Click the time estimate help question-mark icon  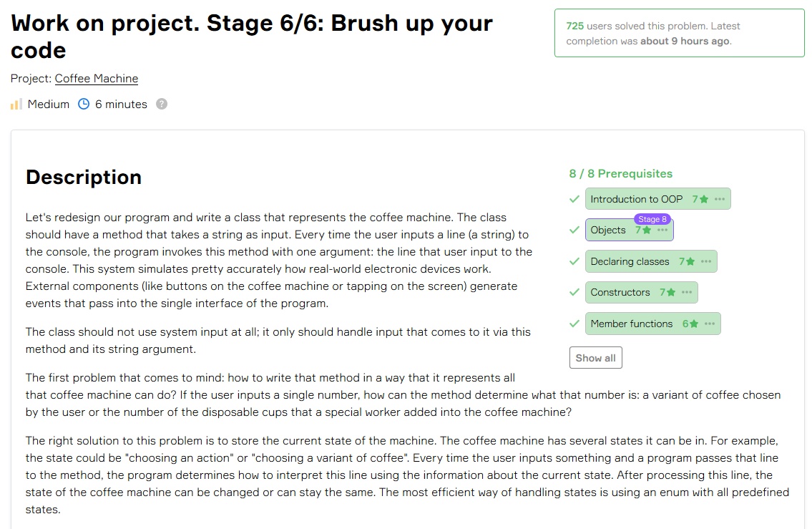point(162,105)
